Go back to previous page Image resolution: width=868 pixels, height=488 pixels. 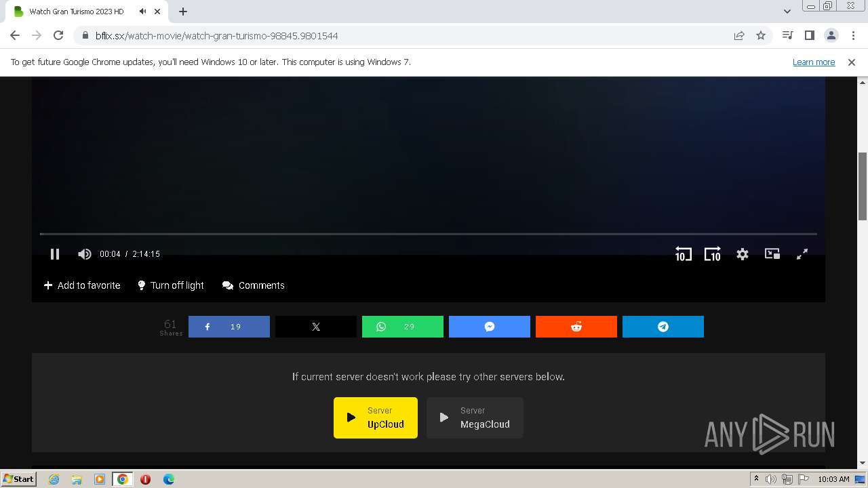[15, 35]
